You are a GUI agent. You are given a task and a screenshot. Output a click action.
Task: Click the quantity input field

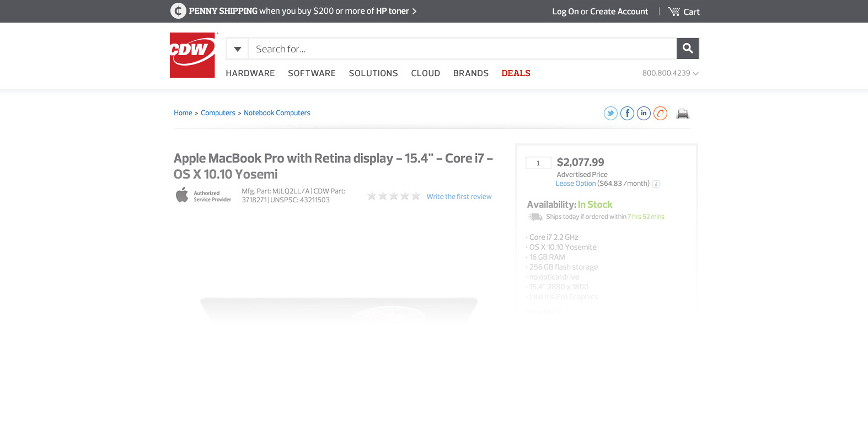tap(538, 163)
